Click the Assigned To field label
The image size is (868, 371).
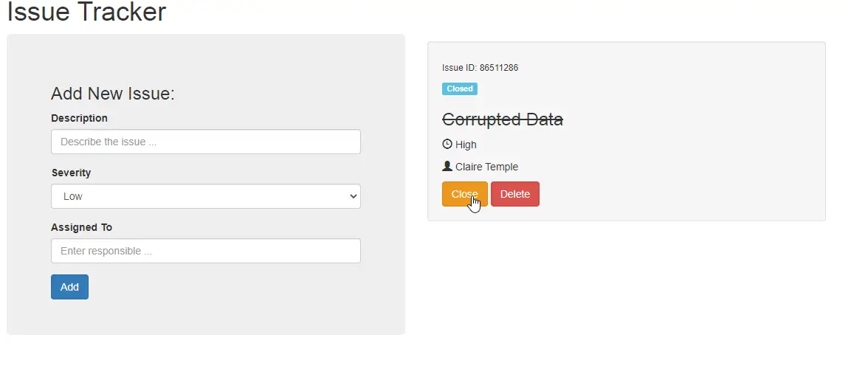(x=81, y=227)
